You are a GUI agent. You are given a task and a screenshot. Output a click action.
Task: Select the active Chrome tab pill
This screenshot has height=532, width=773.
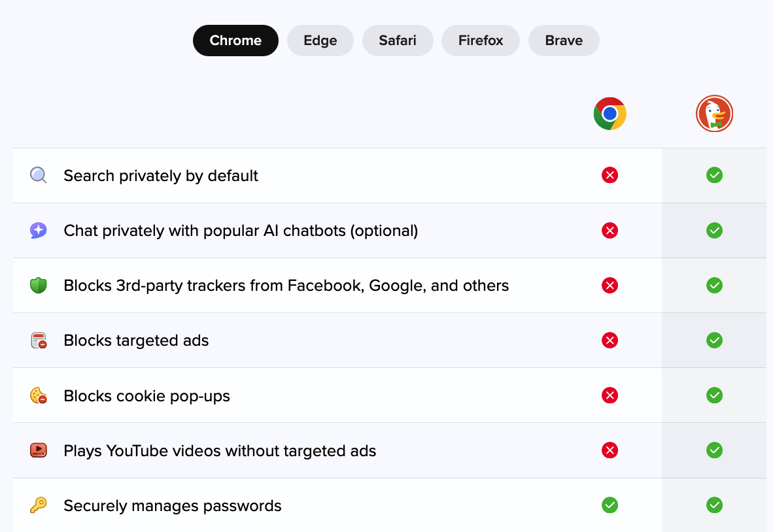pyautogui.click(x=235, y=41)
